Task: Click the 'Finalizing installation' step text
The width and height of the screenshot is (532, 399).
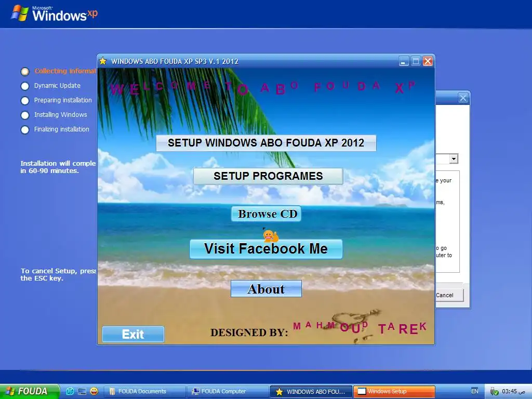Action: click(62, 129)
